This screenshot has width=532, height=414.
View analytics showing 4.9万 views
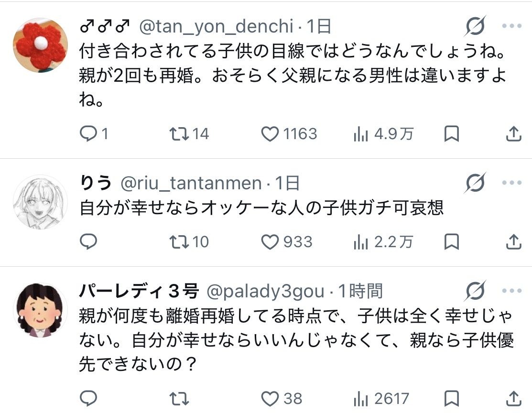click(360, 134)
